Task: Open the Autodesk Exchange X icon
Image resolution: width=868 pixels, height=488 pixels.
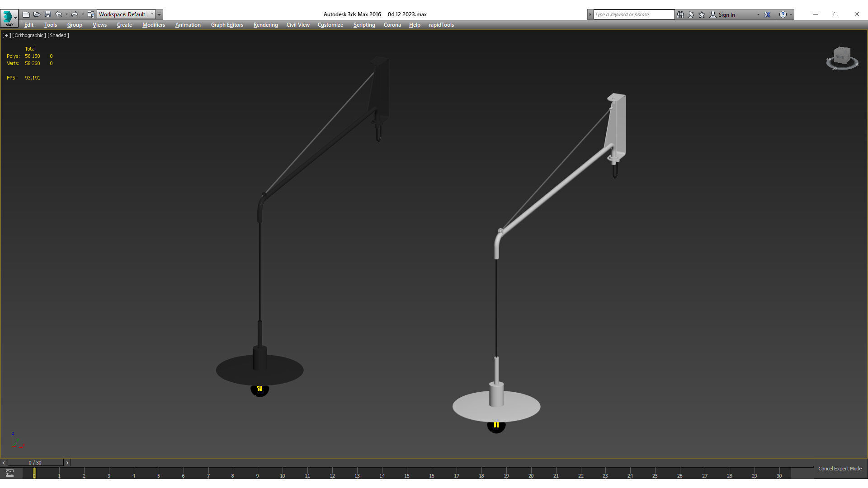Action: pyautogui.click(x=767, y=14)
